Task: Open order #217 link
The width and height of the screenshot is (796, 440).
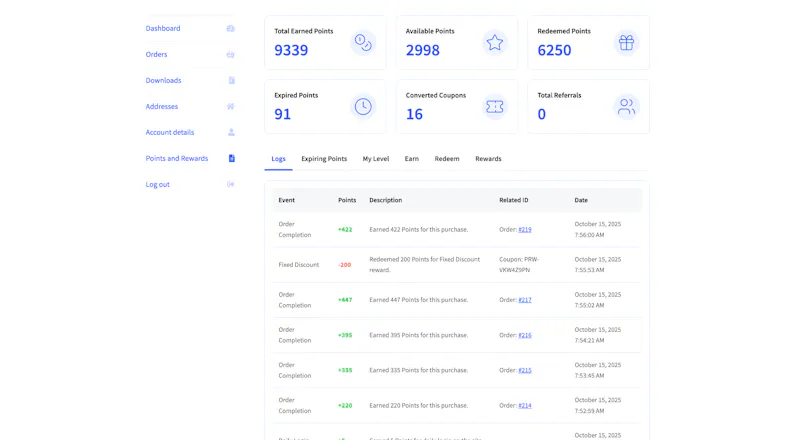Action: [x=525, y=300]
